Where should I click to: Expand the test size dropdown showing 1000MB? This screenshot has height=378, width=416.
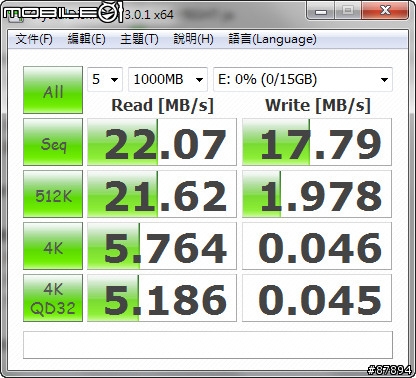tap(168, 79)
